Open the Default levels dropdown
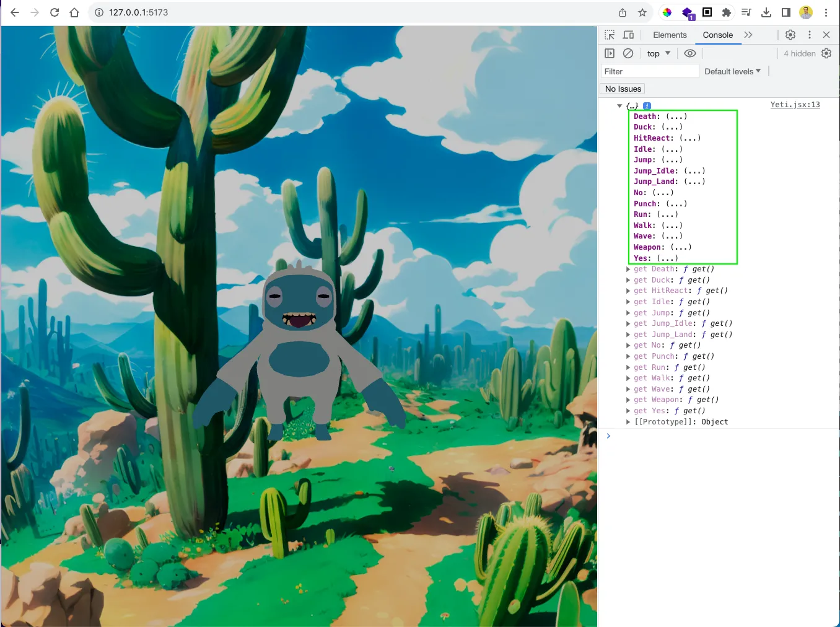 733,71
